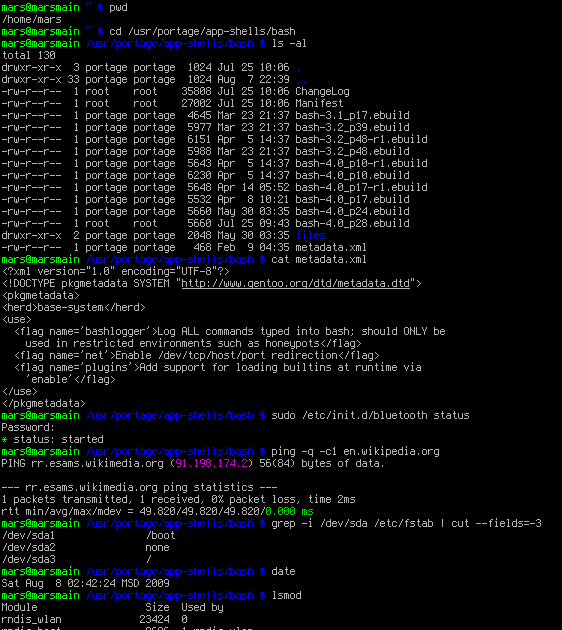This screenshot has width=562, height=630.
Task: Click the 'cat metadata.xml' command
Action: pyautogui.click(x=319, y=260)
